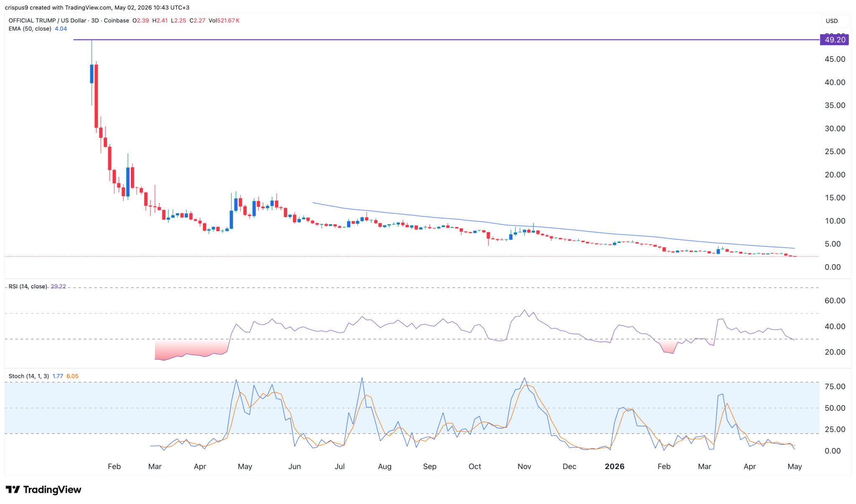Click the Sep label on the time axis
The image size is (856, 504).
coord(430,466)
